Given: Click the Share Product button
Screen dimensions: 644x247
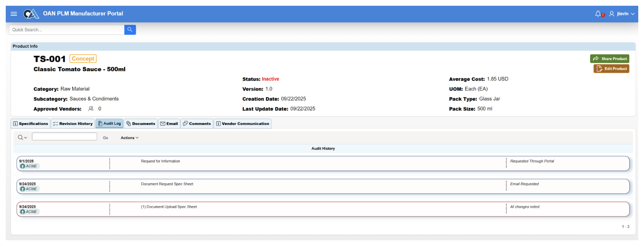Looking at the screenshot, I should (x=610, y=59).
